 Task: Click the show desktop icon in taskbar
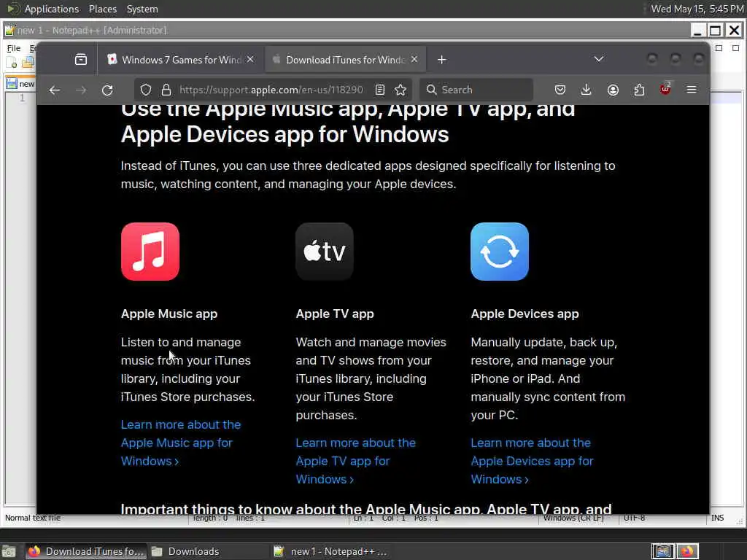(9, 551)
